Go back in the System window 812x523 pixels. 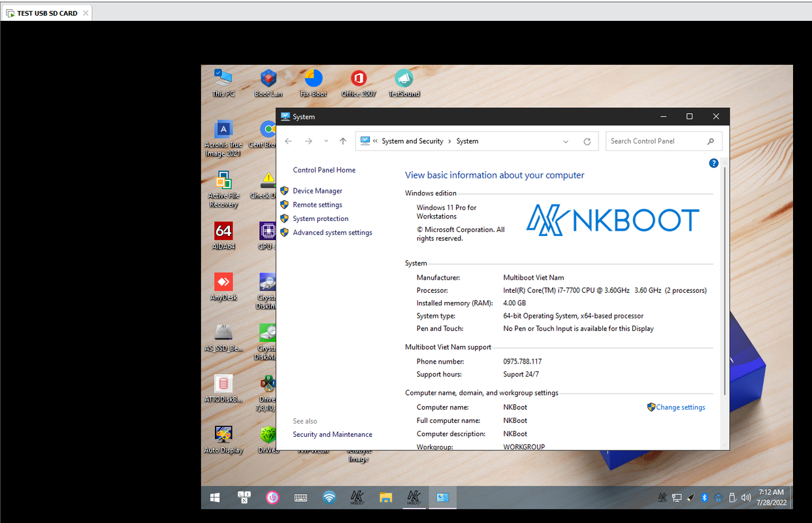click(289, 141)
